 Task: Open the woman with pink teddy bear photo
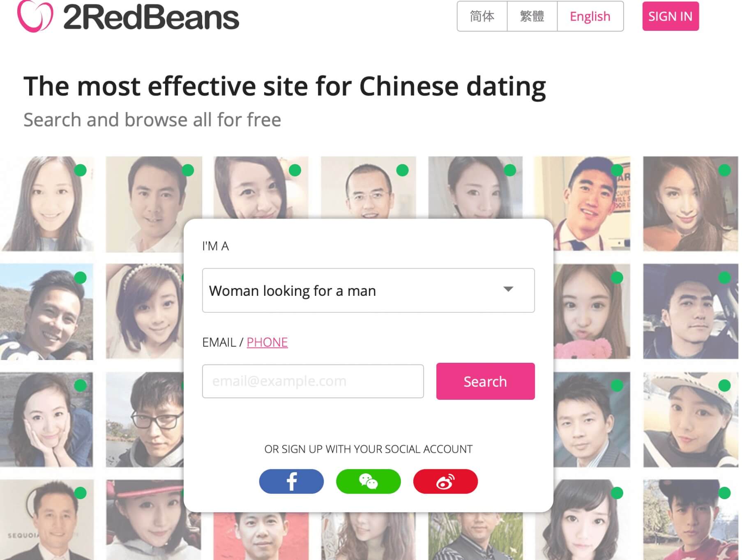tap(592, 311)
